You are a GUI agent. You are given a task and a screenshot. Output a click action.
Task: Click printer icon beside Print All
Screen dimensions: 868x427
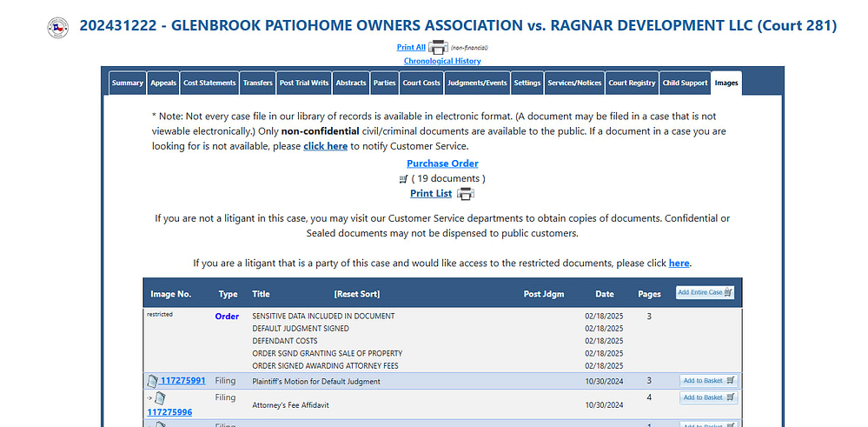pyautogui.click(x=438, y=48)
